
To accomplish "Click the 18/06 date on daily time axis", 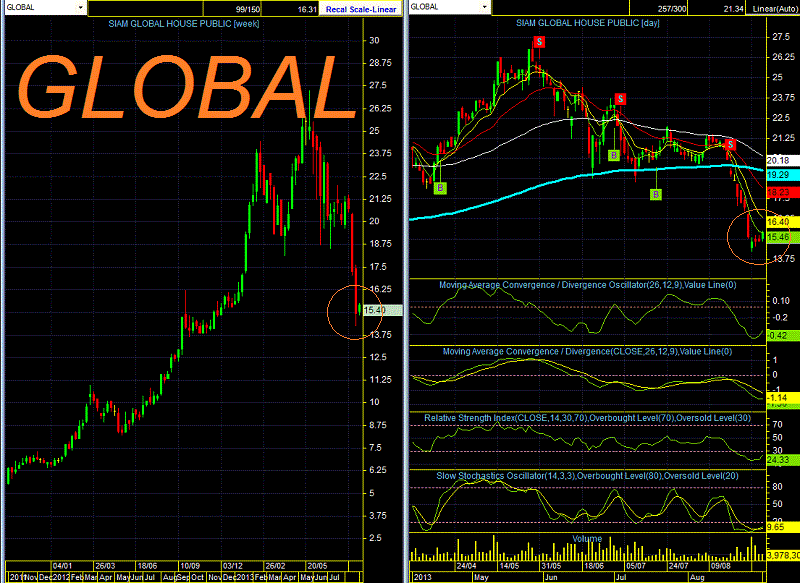I will [594, 566].
